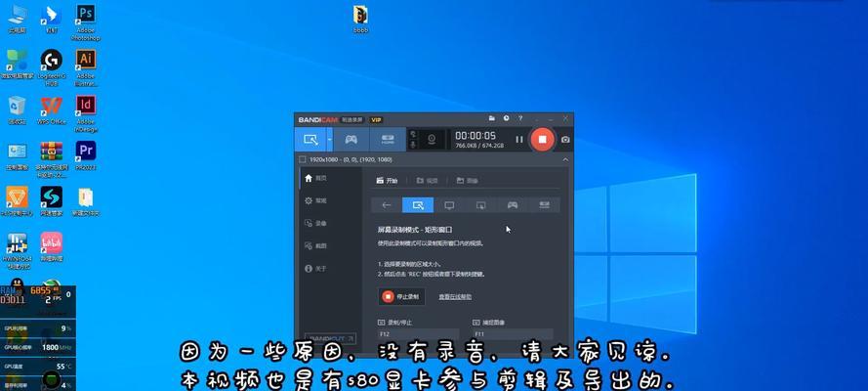Toggle the microphone icon in Bandicam header
The image size is (868, 391).
click(x=412, y=144)
